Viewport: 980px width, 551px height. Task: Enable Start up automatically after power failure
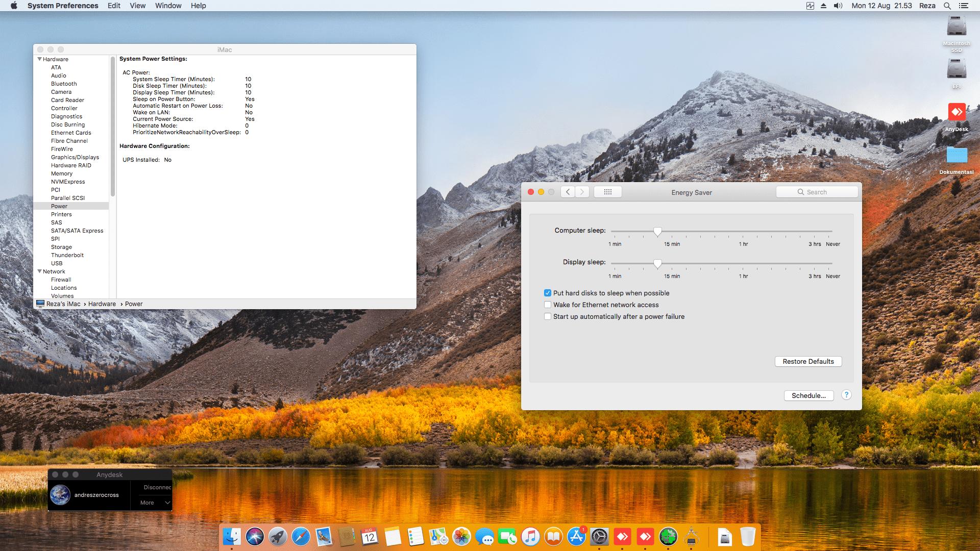point(548,316)
